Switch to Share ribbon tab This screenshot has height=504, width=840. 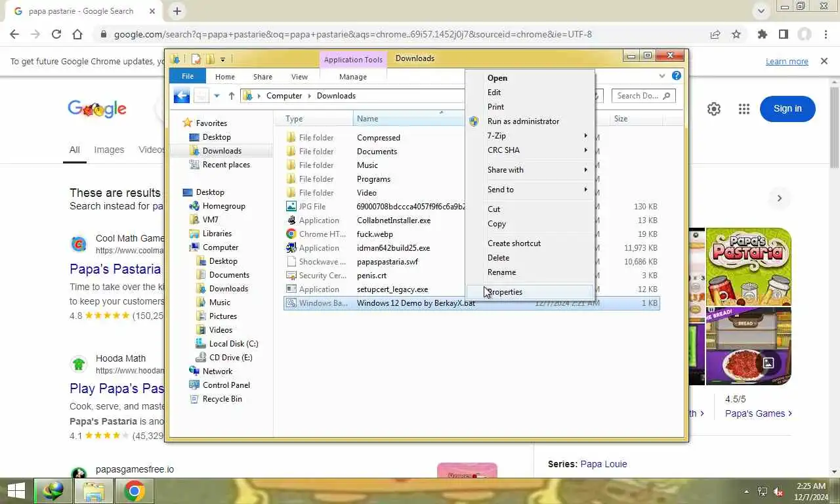click(x=262, y=77)
